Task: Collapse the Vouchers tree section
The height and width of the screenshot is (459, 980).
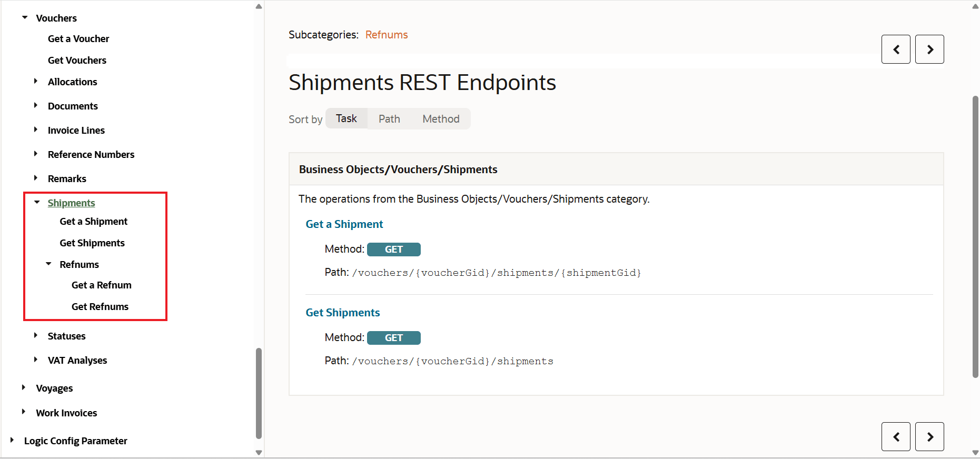Action: tap(25, 17)
